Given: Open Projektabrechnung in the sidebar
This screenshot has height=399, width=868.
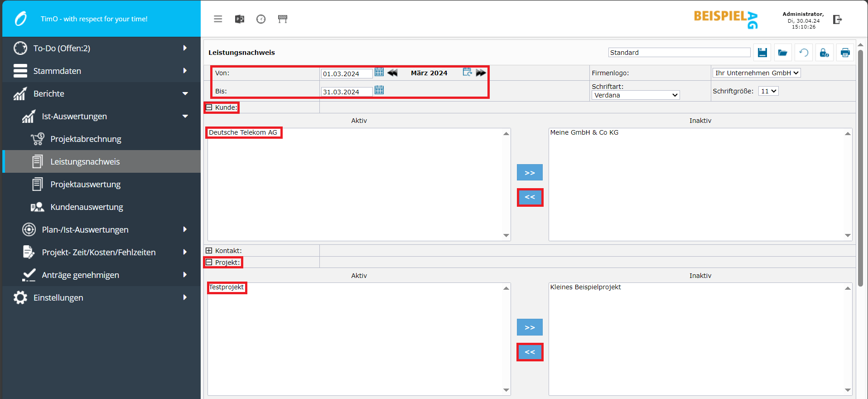Looking at the screenshot, I should click(86, 139).
